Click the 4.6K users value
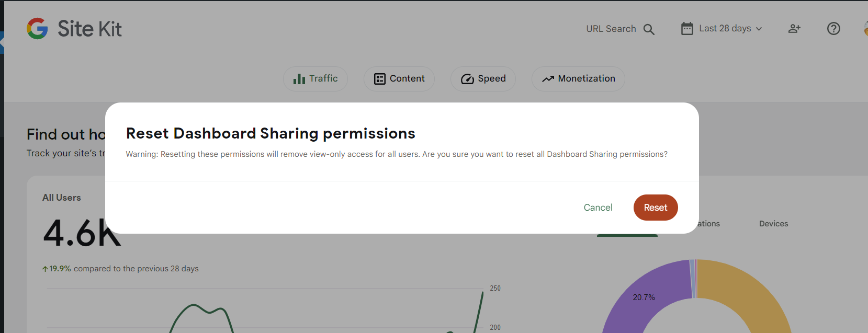This screenshot has width=868, height=333. tap(82, 233)
